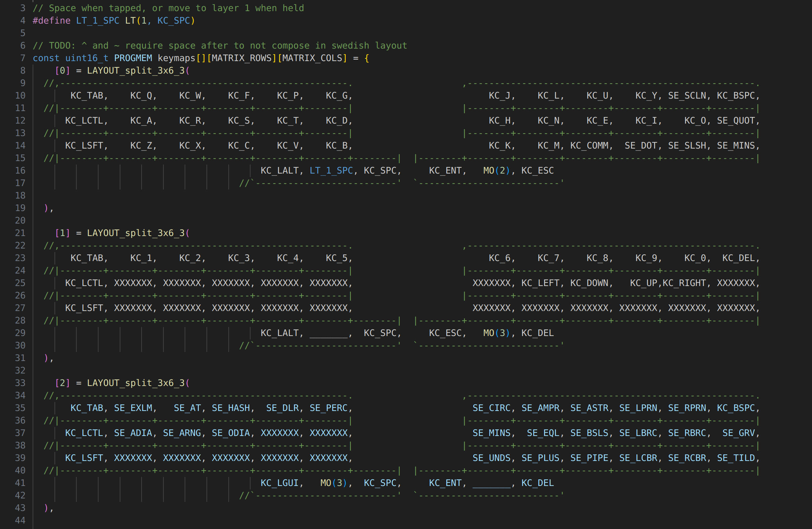This screenshot has height=529, width=812.
Task: Click line number 18 in the gutter
Action: point(20,195)
